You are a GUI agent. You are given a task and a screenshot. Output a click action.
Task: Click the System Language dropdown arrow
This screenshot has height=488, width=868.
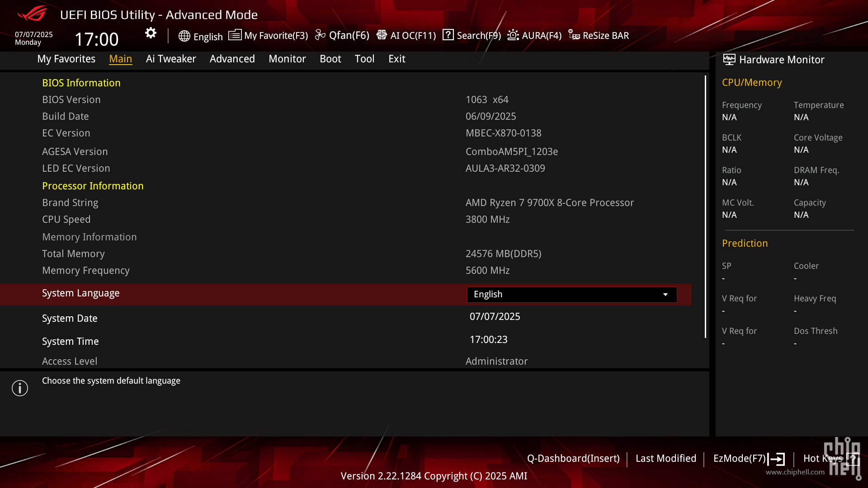point(665,295)
